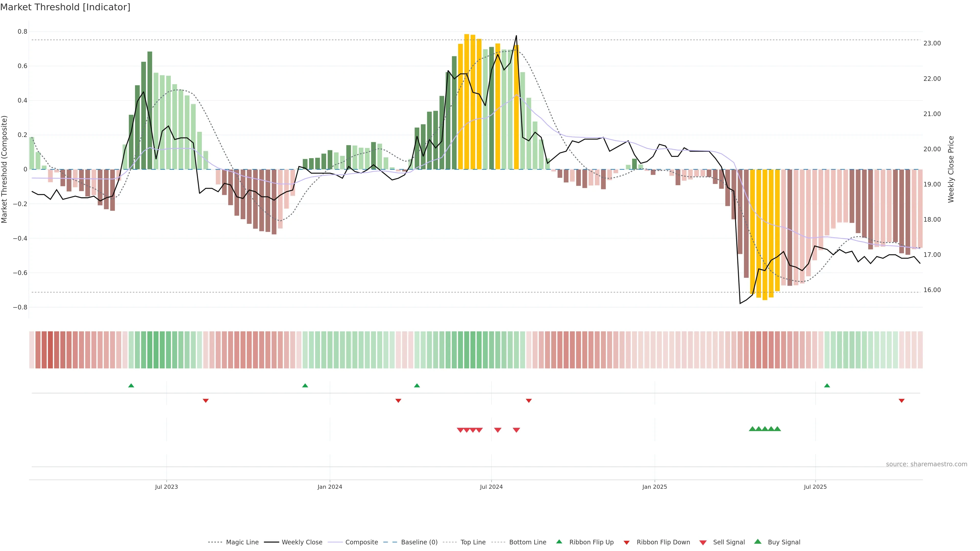Viewport: 980px width, 551px height.
Task: Click the Jan 2025 x-axis label
Action: point(654,487)
